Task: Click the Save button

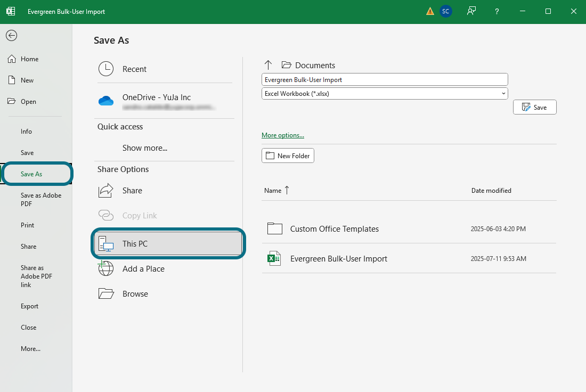Action: coord(534,107)
